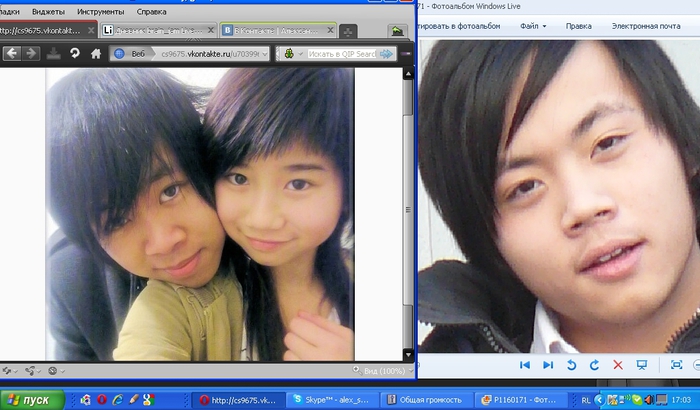This screenshot has height=410, width=700.
Task: Go forward in Opera browser
Action: [x=31, y=54]
